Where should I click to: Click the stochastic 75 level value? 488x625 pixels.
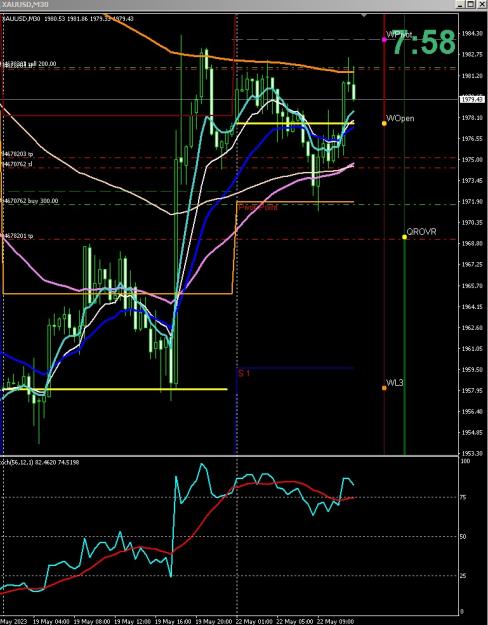[x=463, y=497]
